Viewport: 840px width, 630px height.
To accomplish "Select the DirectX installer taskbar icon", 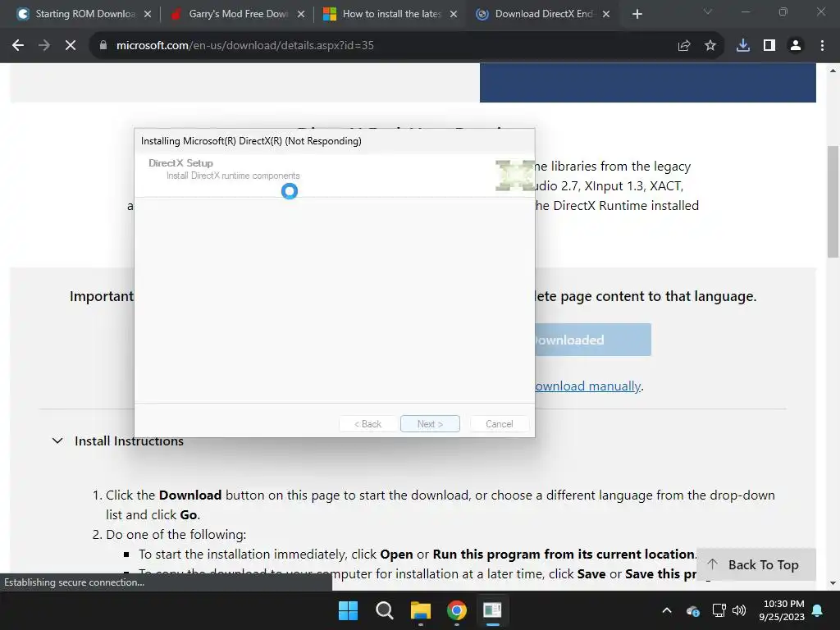I will [492, 610].
